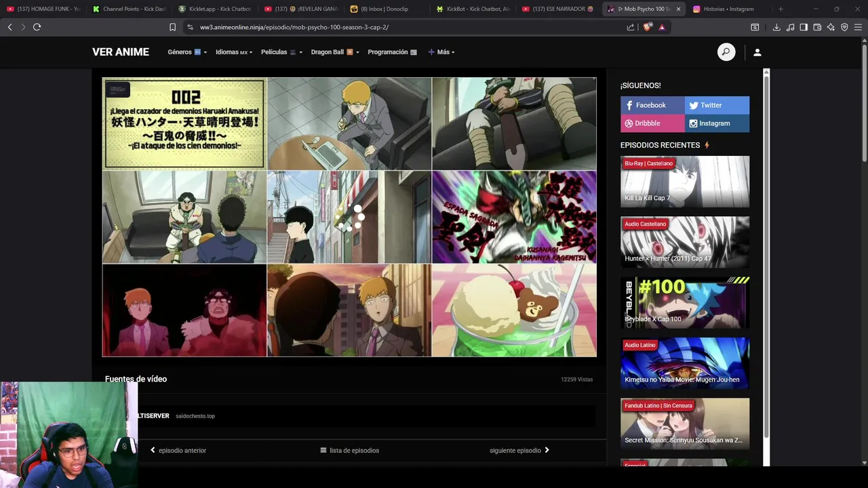Close the Mob Psycho 100 tab

click(678, 9)
